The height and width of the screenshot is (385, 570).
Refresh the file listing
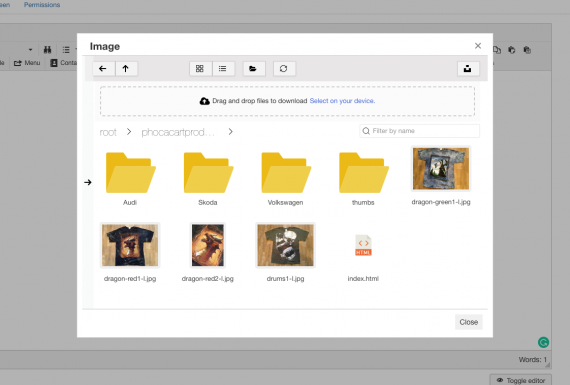284,69
